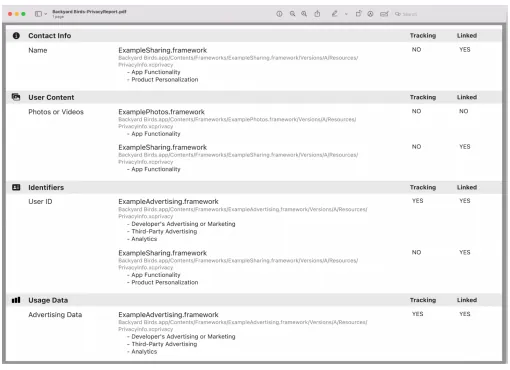510x370 pixels.
Task: Click the Contact Info section icon
Action: 16,36
